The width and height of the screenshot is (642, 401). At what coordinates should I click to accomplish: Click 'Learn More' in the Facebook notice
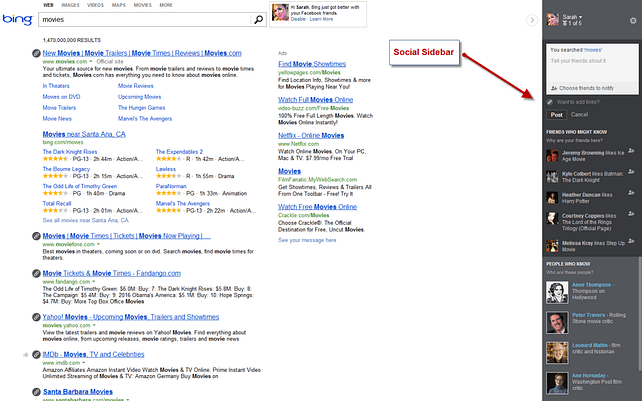(x=321, y=19)
